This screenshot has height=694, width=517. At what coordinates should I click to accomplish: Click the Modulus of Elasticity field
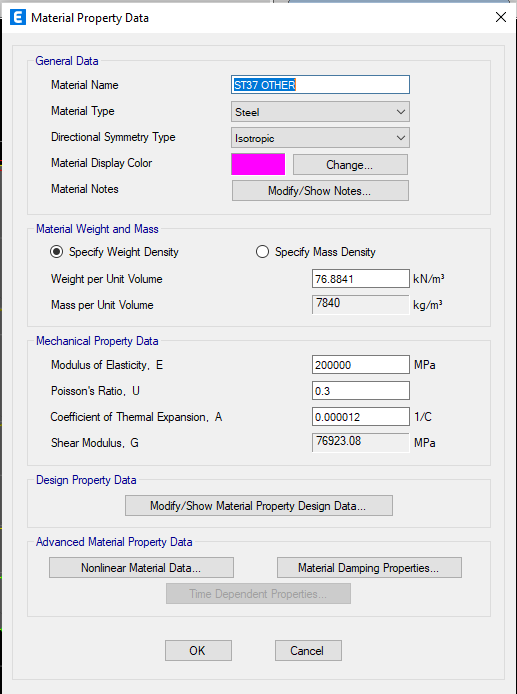coord(360,365)
